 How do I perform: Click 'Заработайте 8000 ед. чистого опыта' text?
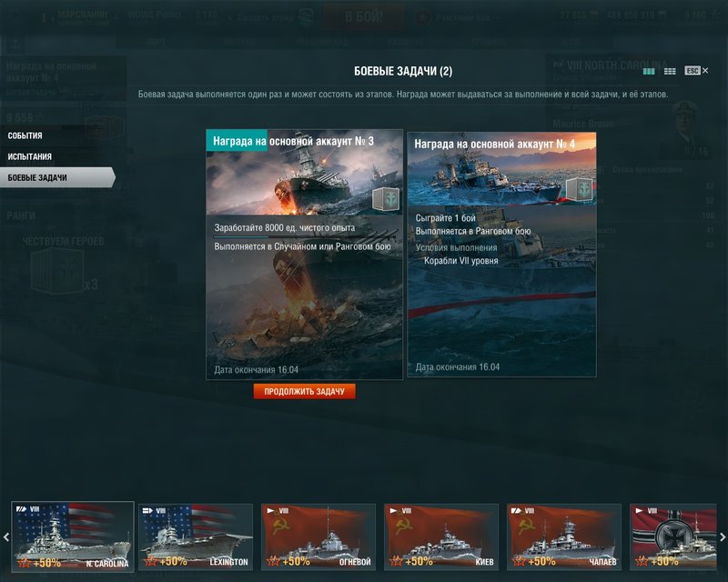coord(285,228)
